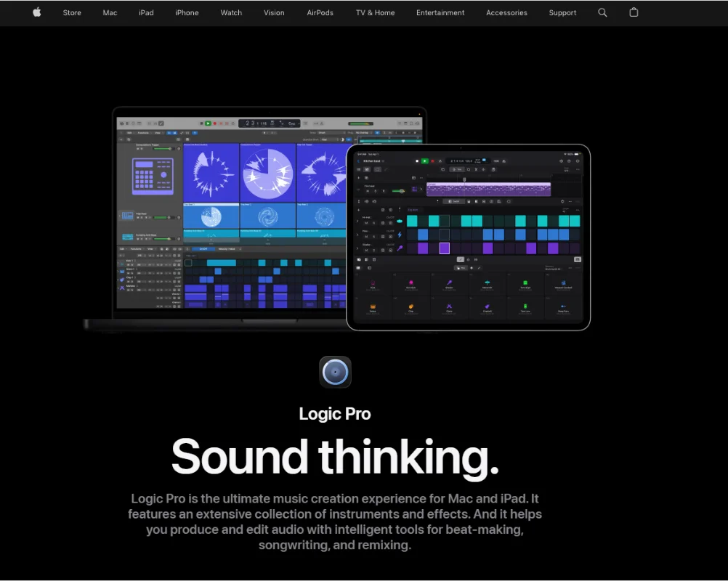Click the iPad Logic Pro screenshot image
The image size is (728, 581).
pyautogui.click(x=469, y=237)
